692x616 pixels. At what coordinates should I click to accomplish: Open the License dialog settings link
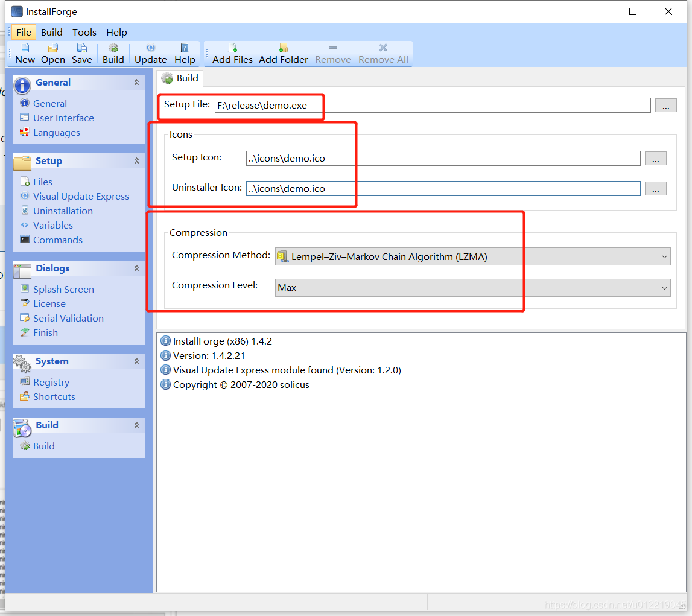pyautogui.click(x=49, y=303)
